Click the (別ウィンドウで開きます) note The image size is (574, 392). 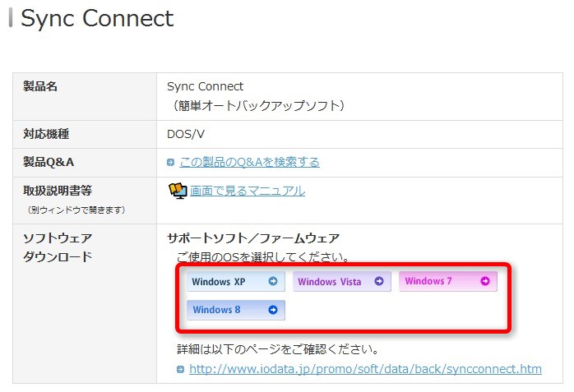point(76,210)
